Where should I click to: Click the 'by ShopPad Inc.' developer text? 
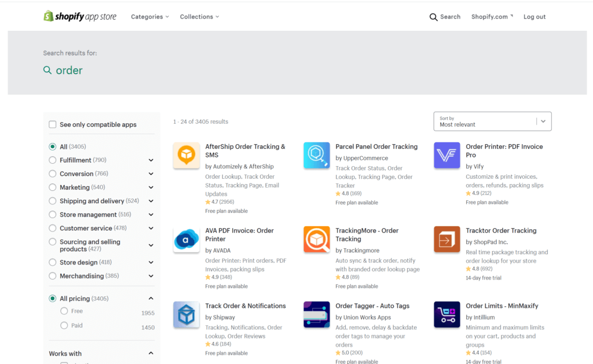click(x=486, y=242)
